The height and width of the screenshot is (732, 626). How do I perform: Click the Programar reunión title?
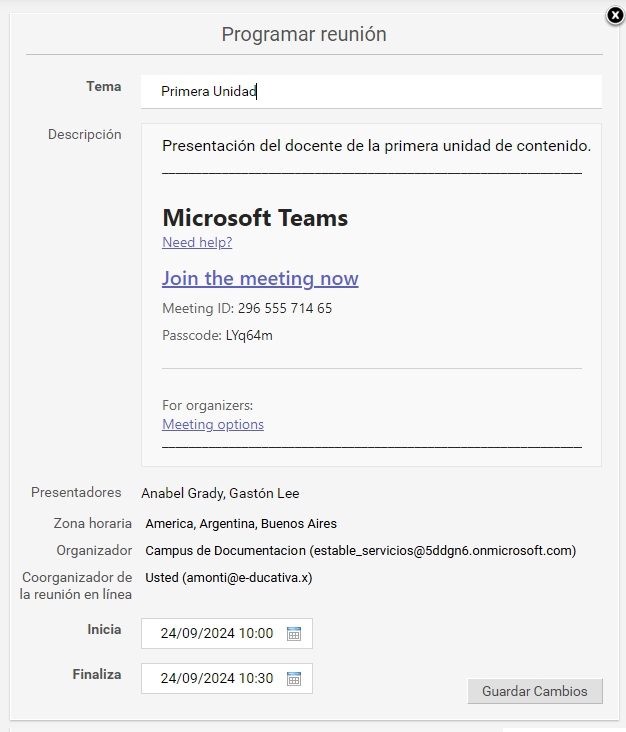[304, 34]
